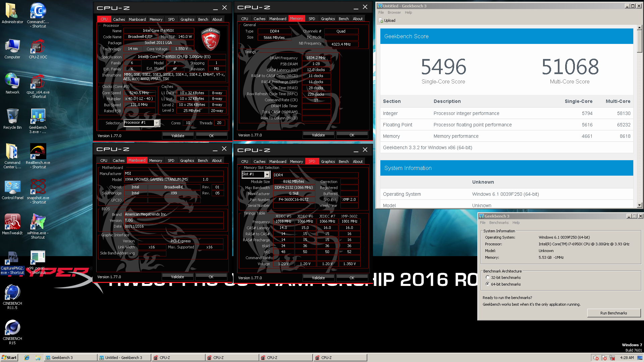Click the BIOS Date value 08/11/2016
Screen dimensions: 644x362
click(174, 226)
